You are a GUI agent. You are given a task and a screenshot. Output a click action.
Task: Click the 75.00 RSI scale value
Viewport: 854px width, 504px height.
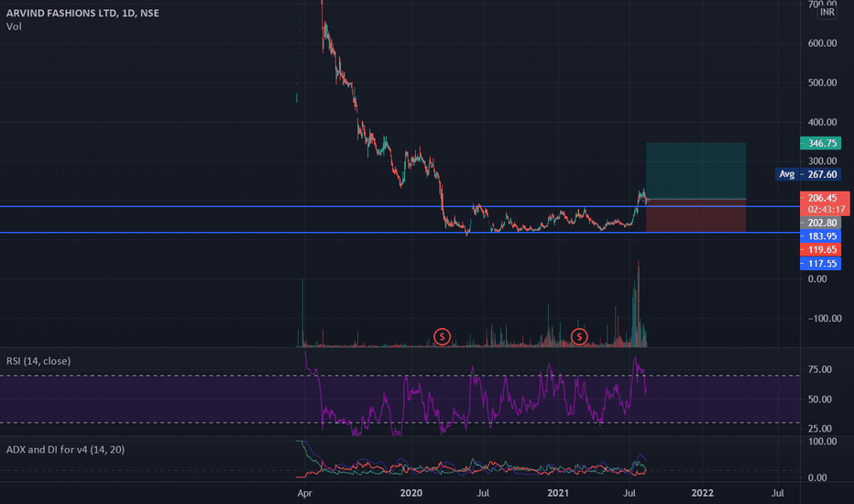[x=820, y=369]
